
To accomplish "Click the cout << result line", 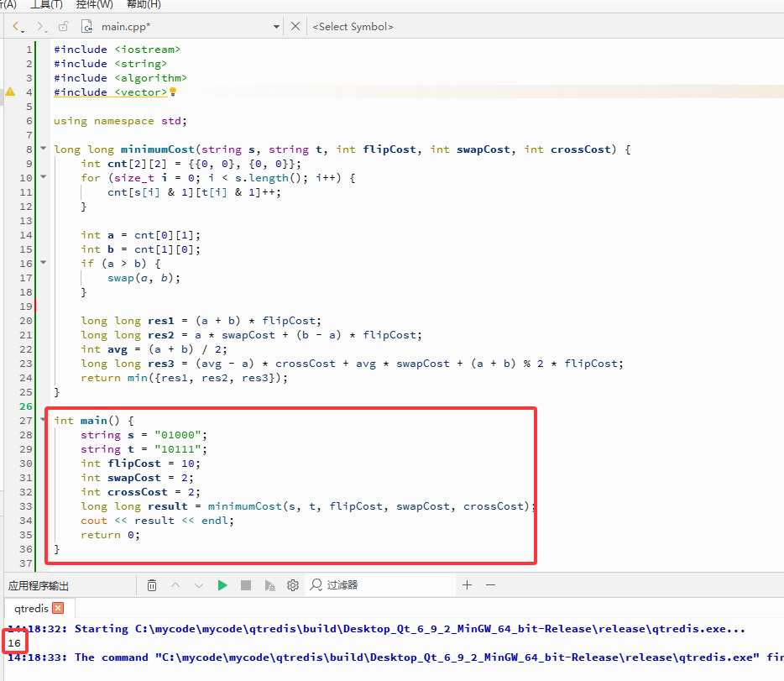I will [x=157, y=521].
